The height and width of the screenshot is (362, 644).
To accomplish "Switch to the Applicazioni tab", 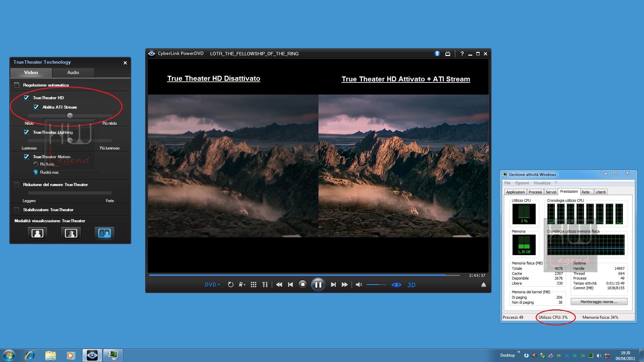I will [515, 192].
